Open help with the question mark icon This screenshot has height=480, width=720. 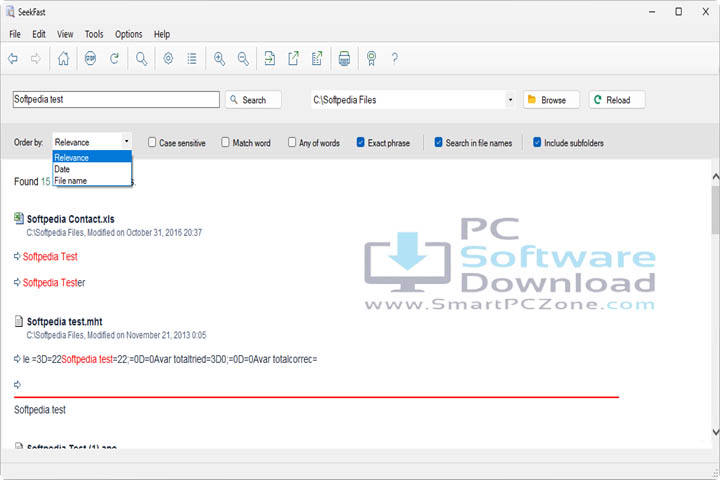coord(394,58)
